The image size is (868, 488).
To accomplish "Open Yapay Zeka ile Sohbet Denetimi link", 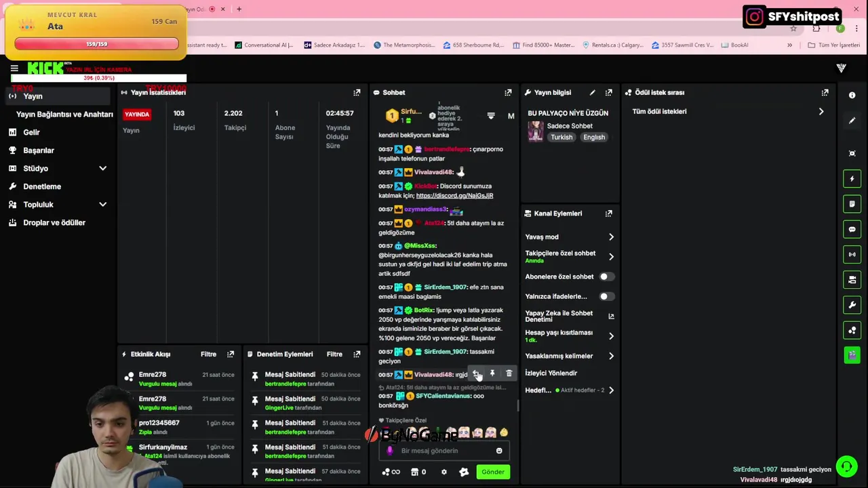I will (x=570, y=316).
